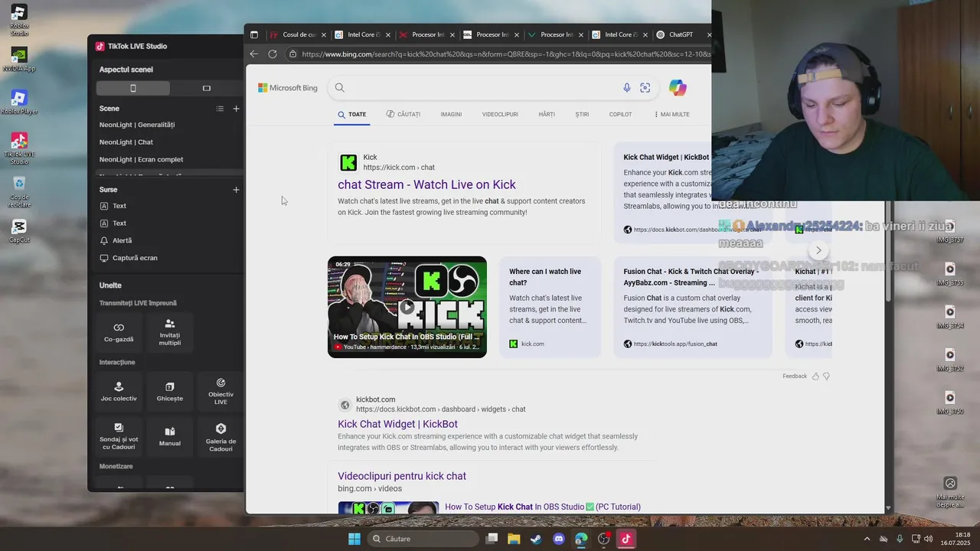Image resolution: width=980 pixels, height=551 pixels.
Task: Add a new scene with plus icon
Action: click(x=236, y=109)
